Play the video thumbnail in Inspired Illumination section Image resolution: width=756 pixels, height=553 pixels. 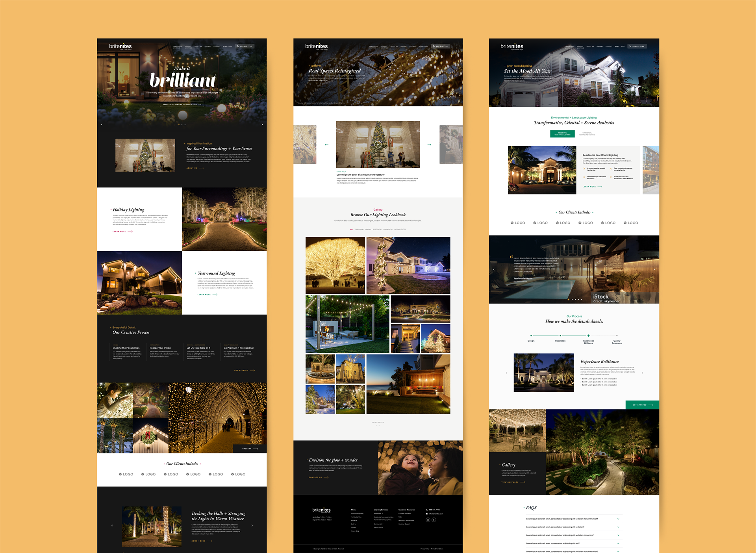(145, 155)
